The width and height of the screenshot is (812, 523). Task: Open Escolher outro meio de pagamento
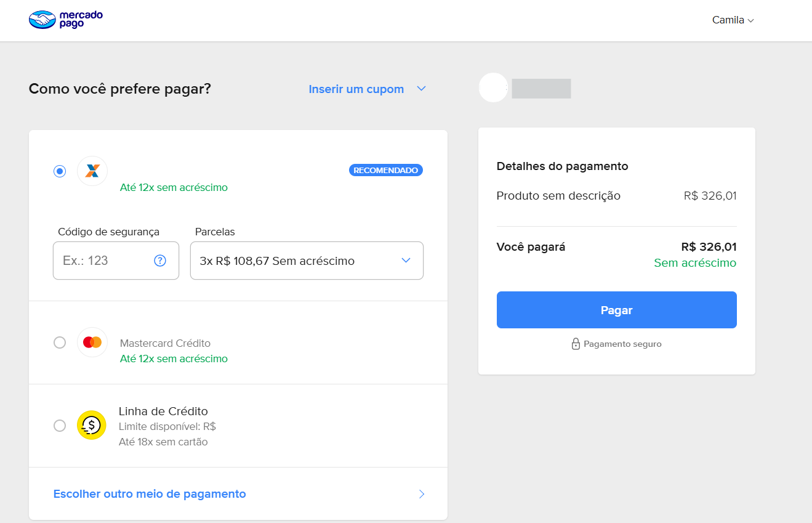[x=150, y=494]
